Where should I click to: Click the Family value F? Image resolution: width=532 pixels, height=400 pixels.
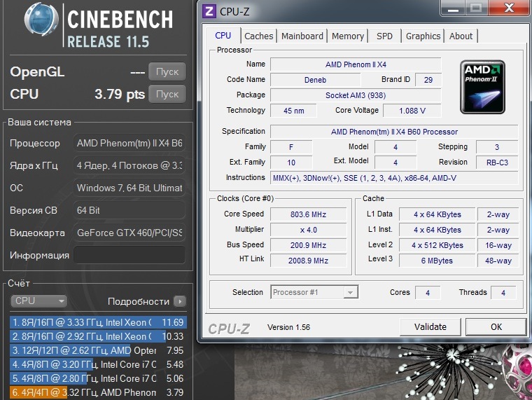pyautogui.click(x=291, y=147)
